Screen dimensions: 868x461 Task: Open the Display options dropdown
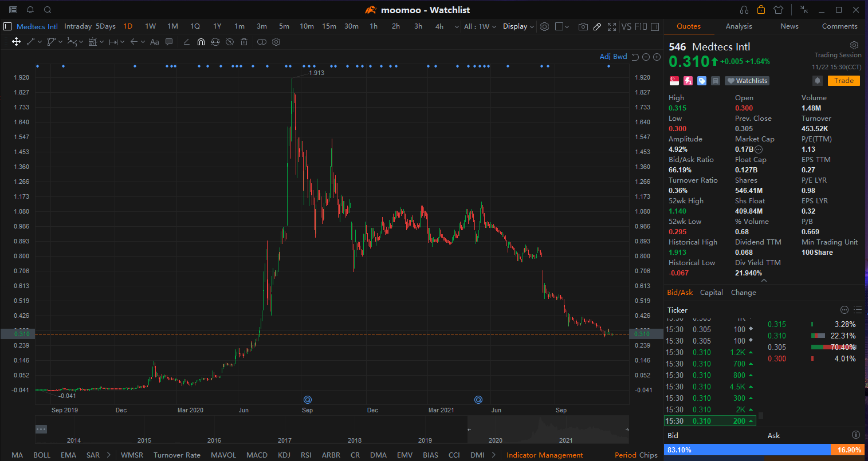pyautogui.click(x=516, y=26)
